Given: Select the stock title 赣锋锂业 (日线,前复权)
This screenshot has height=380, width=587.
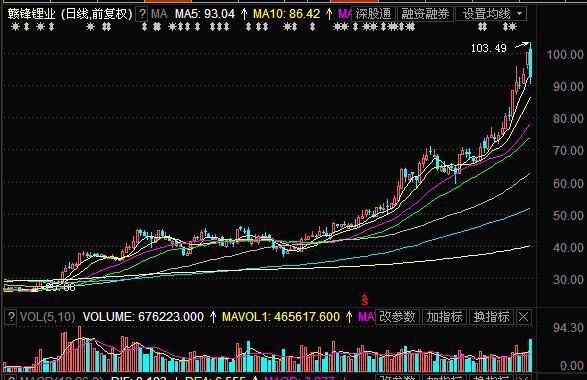Looking at the screenshot, I should click(x=70, y=14).
